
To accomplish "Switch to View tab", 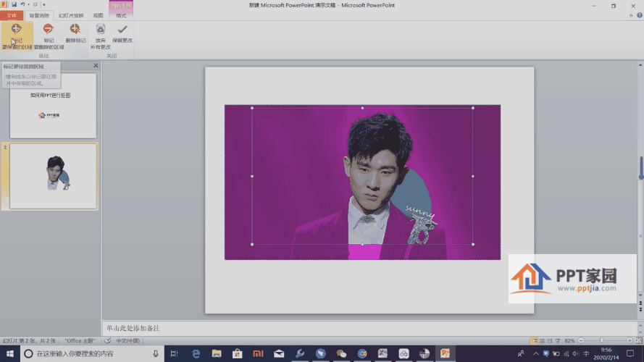I will point(99,16).
